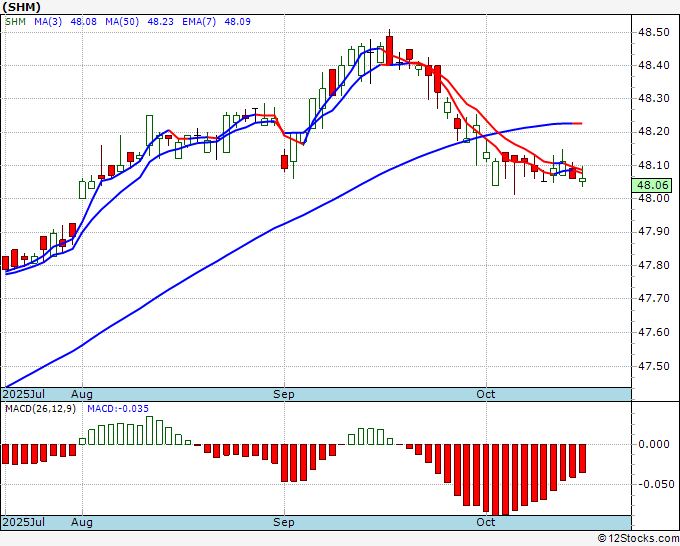Viewport: 680px width, 546px height.
Task: Click the EMA(7) indicator label
Action: [x=199, y=21]
